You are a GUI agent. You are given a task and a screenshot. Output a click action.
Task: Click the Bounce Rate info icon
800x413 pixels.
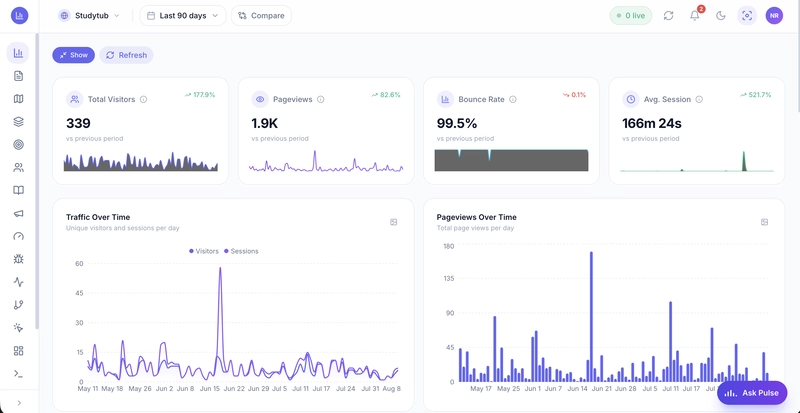(x=513, y=100)
